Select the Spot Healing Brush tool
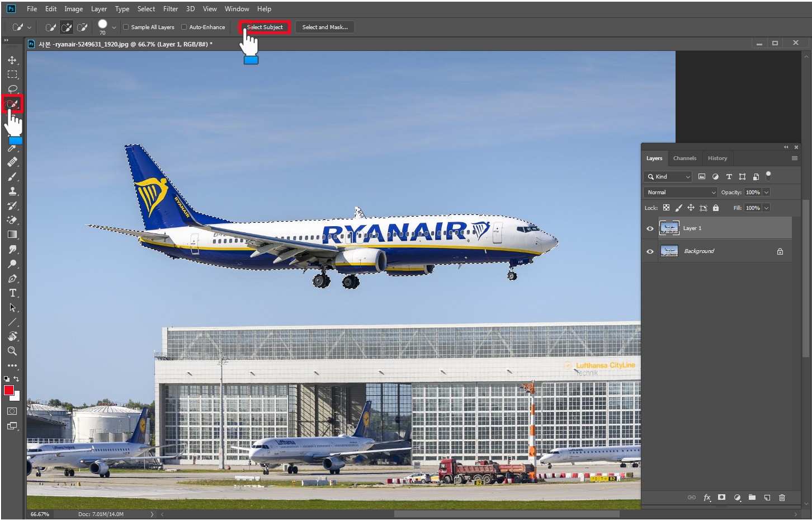The height and width of the screenshot is (520, 812). click(12, 162)
